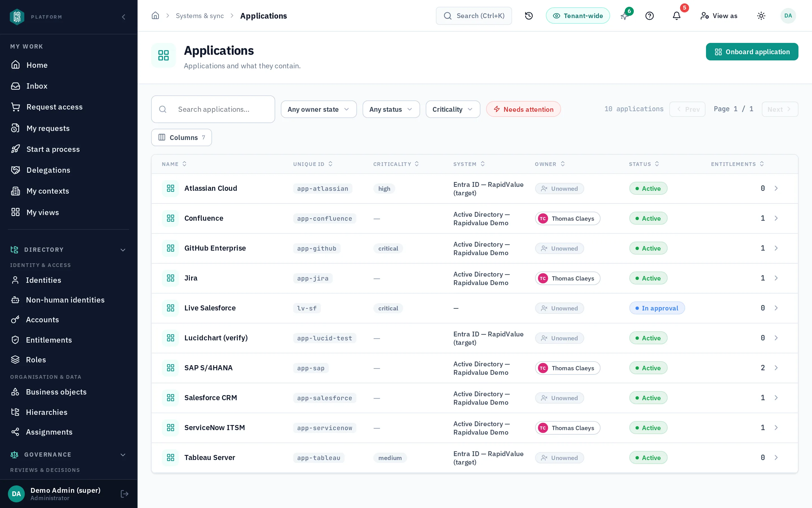Expand Atlassian Cloud row chevron
This screenshot has height=508, width=812.
click(x=776, y=188)
